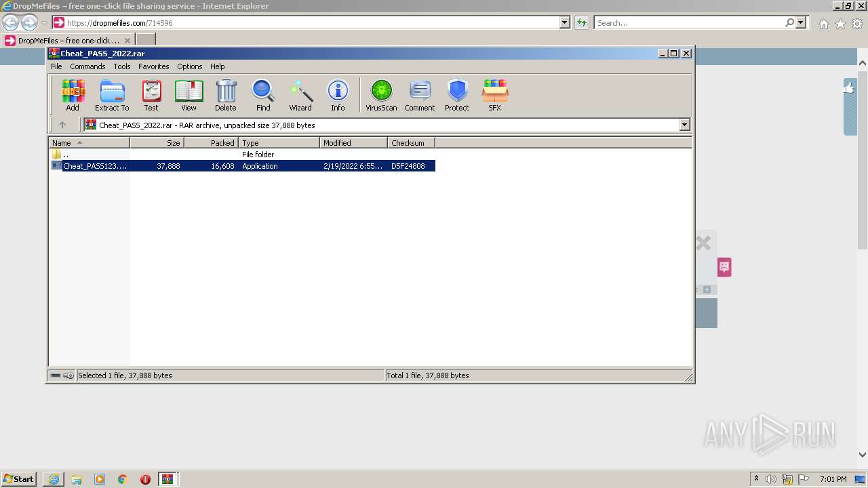Sort by the Checksum column header
868x488 pixels.
pyautogui.click(x=411, y=142)
